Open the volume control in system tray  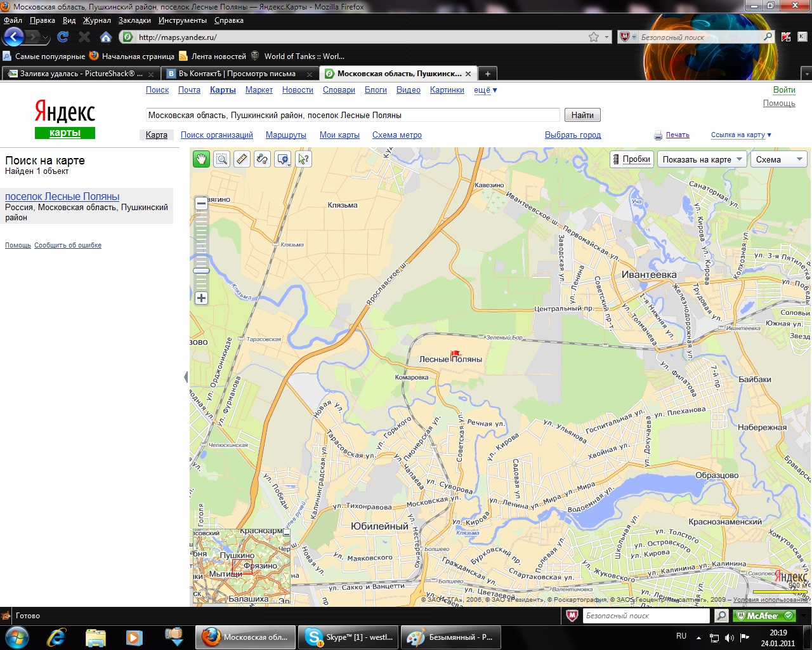click(729, 637)
